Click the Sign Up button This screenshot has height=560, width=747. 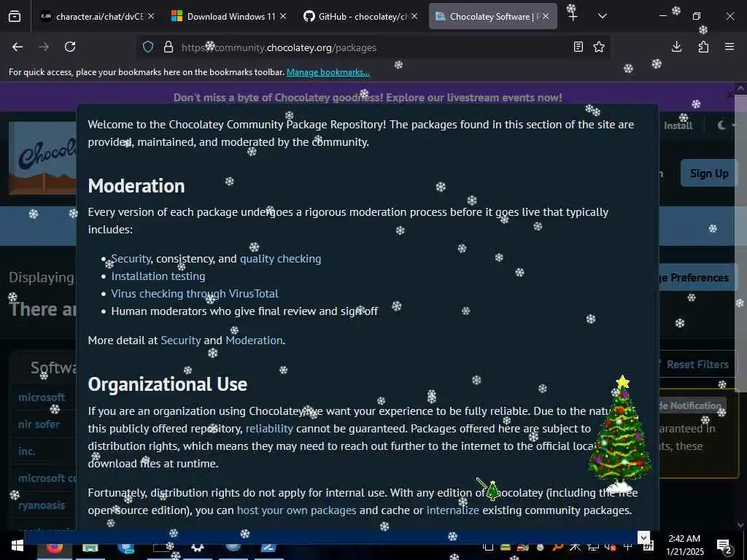709,174
